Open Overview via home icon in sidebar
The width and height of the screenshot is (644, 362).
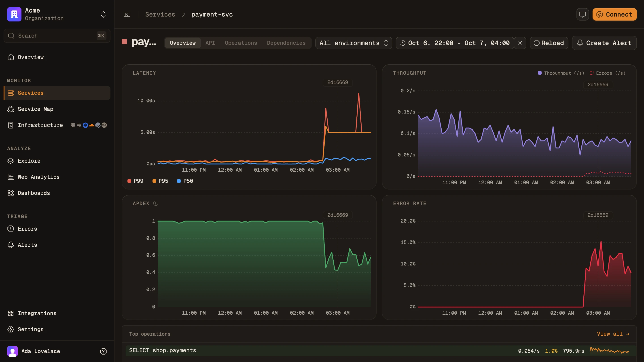(11, 57)
